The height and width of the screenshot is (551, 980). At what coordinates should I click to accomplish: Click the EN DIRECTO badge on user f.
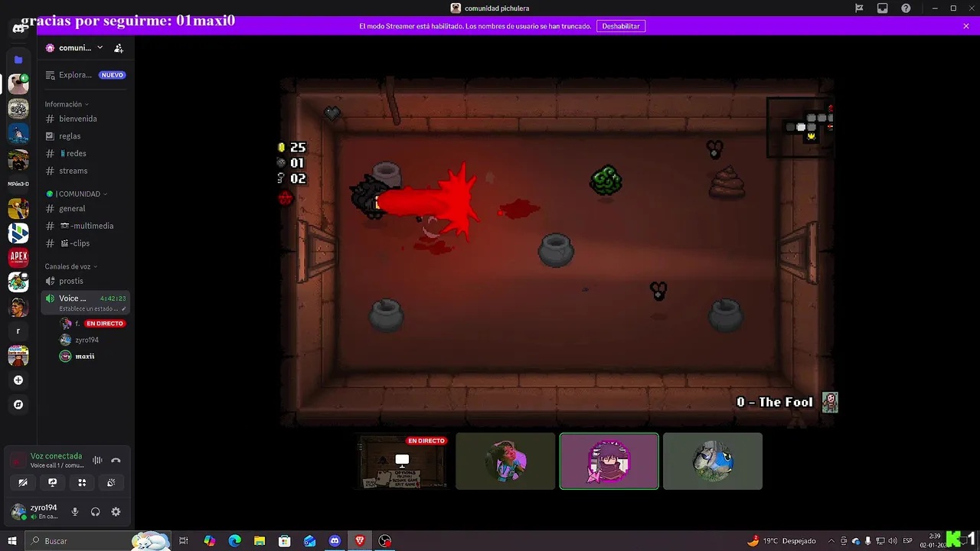[x=105, y=324]
